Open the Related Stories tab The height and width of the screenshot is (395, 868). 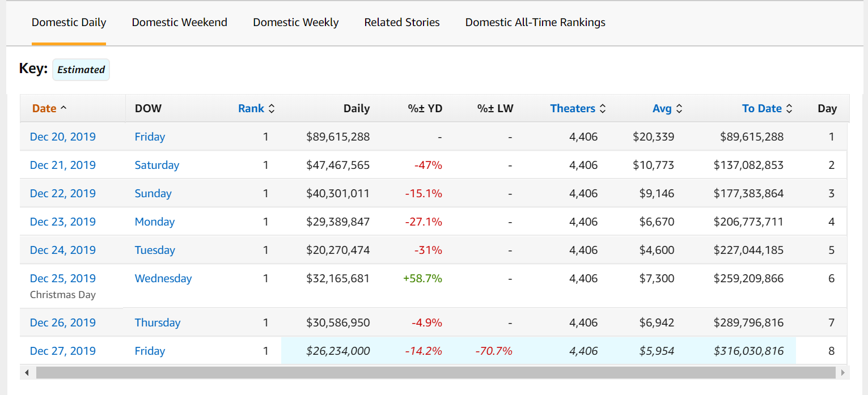click(x=402, y=23)
